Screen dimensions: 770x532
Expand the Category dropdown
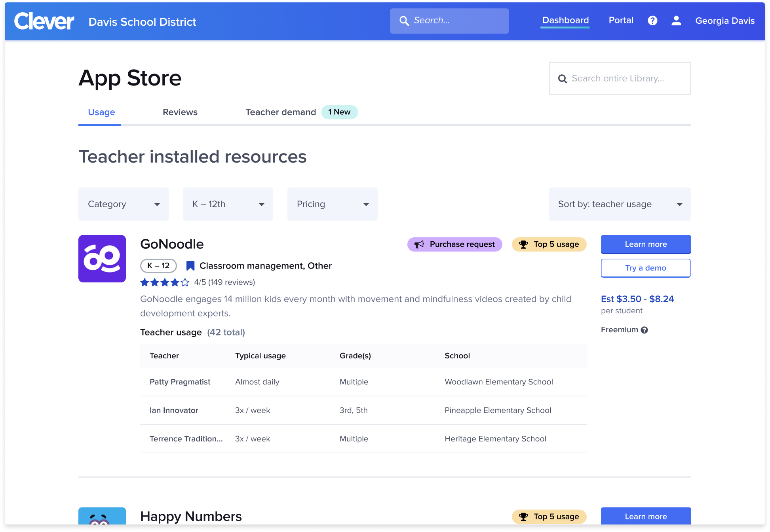click(x=124, y=204)
